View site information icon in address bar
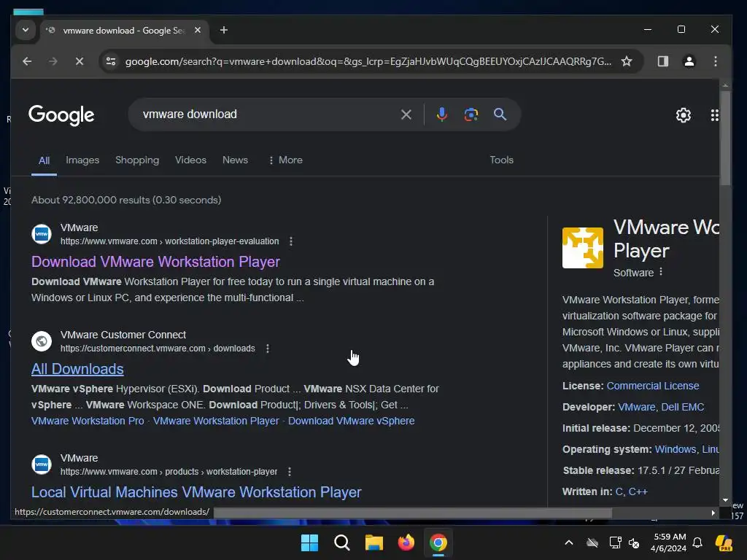Viewport: 747px width, 560px height. pyautogui.click(x=111, y=61)
